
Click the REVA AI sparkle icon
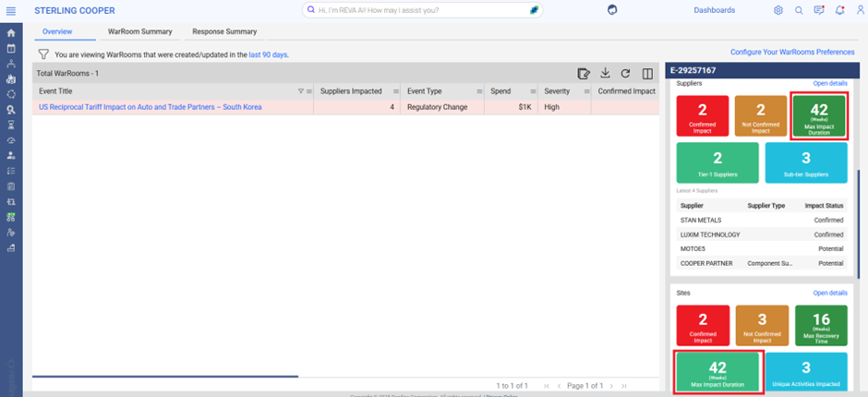[535, 10]
